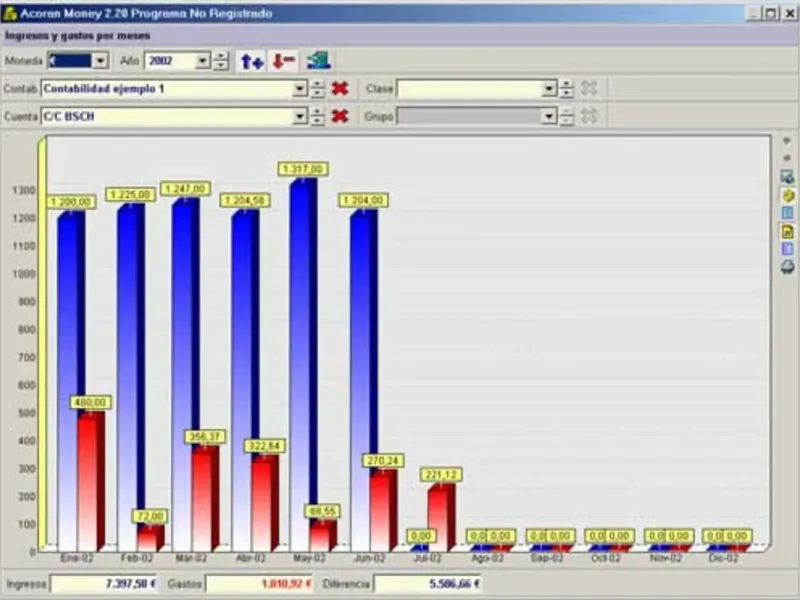800x600 pixels.
Task: Click the tall blue May-02 income bar
Action: (300, 357)
